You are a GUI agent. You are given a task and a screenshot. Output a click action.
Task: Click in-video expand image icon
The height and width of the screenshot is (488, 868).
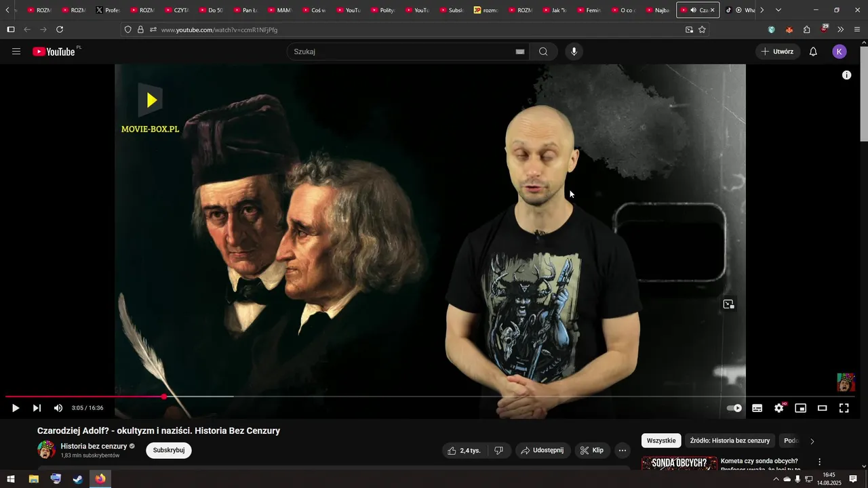[728, 304]
